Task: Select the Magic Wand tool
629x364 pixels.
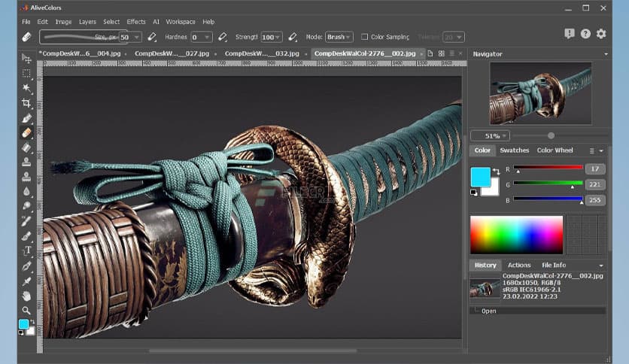Action: pos(26,88)
